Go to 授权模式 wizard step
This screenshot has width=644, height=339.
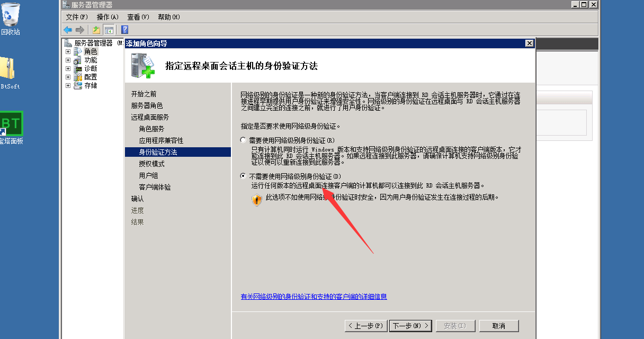click(x=152, y=164)
